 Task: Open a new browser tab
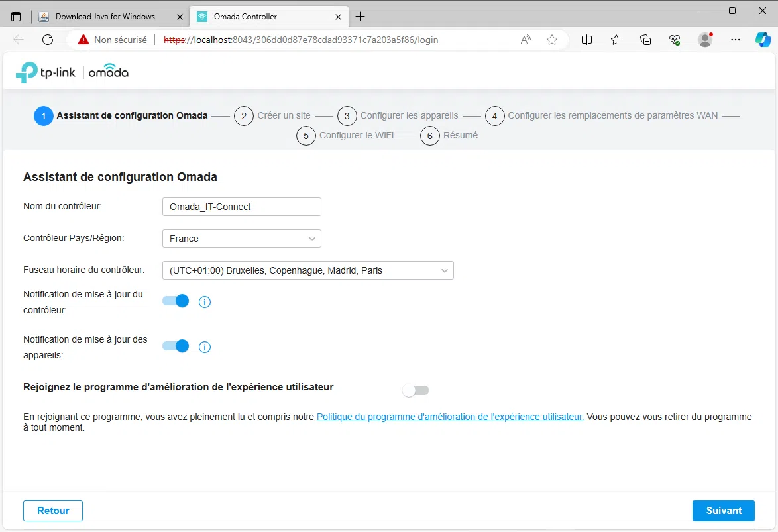tap(361, 17)
